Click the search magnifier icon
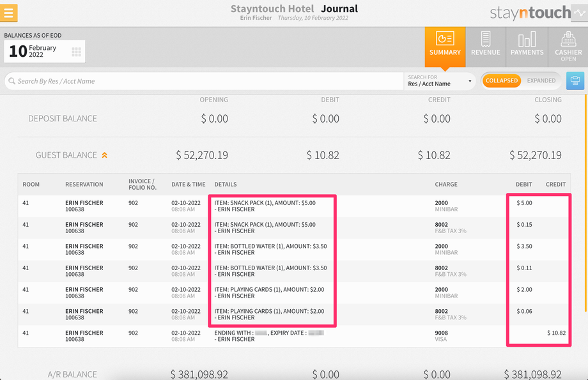This screenshot has height=380, width=588. [12, 81]
